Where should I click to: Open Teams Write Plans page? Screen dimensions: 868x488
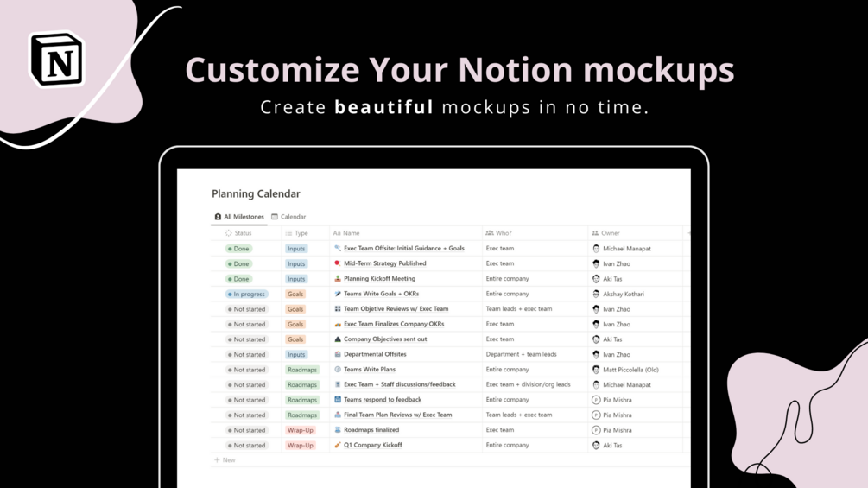click(370, 370)
